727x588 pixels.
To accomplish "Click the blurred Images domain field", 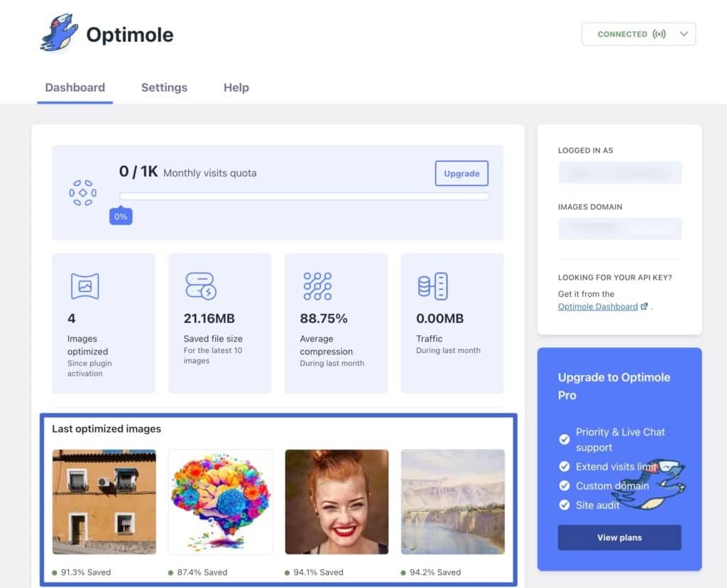I will click(620, 229).
